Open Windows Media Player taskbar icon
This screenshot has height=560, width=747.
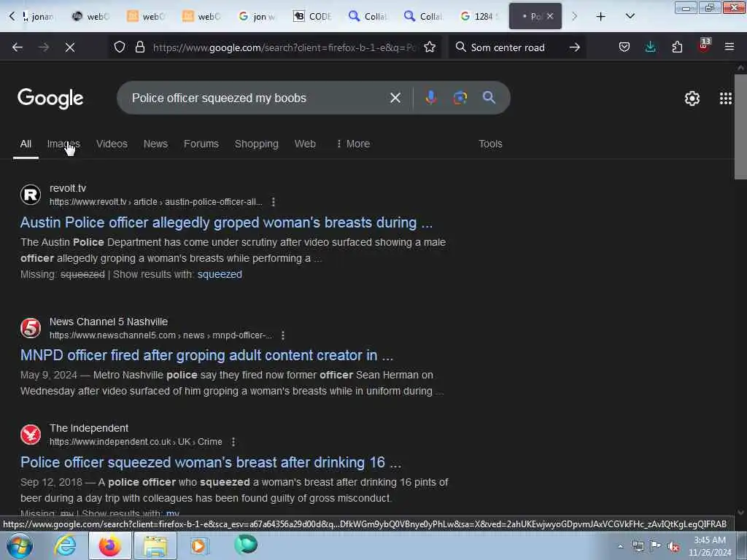198,545
